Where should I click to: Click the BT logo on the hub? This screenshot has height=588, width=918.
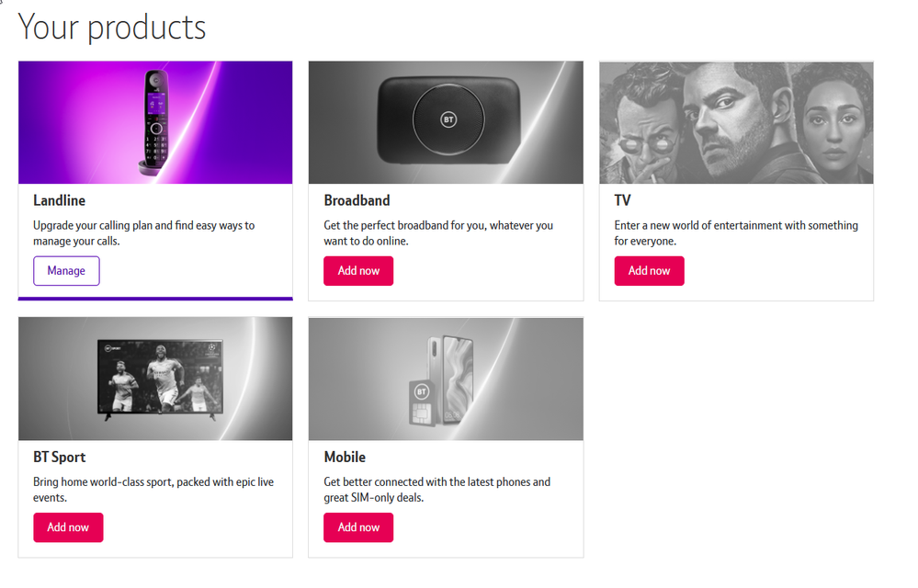[x=448, y=121]
